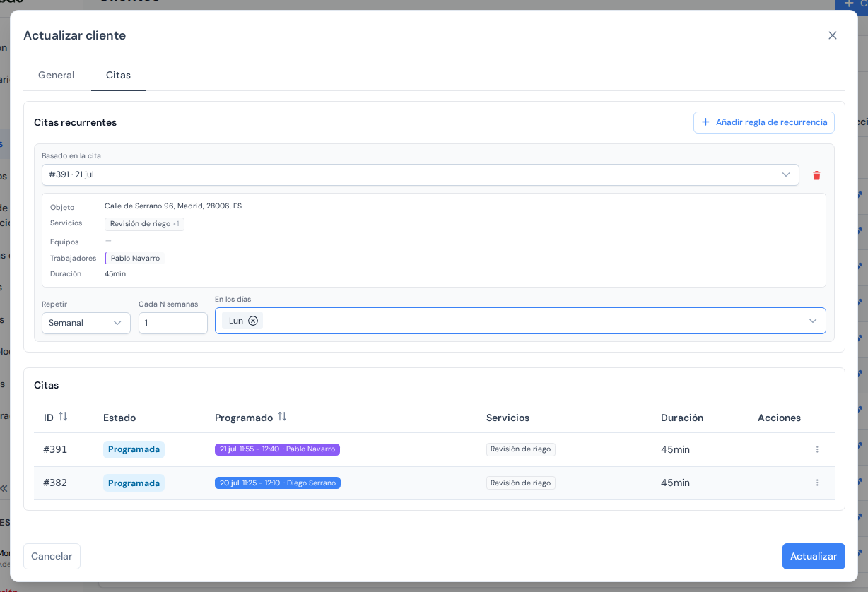Viewport: 868px width, 592px height.
Task: Click the 45min duration of row #382
Action: 675,483
